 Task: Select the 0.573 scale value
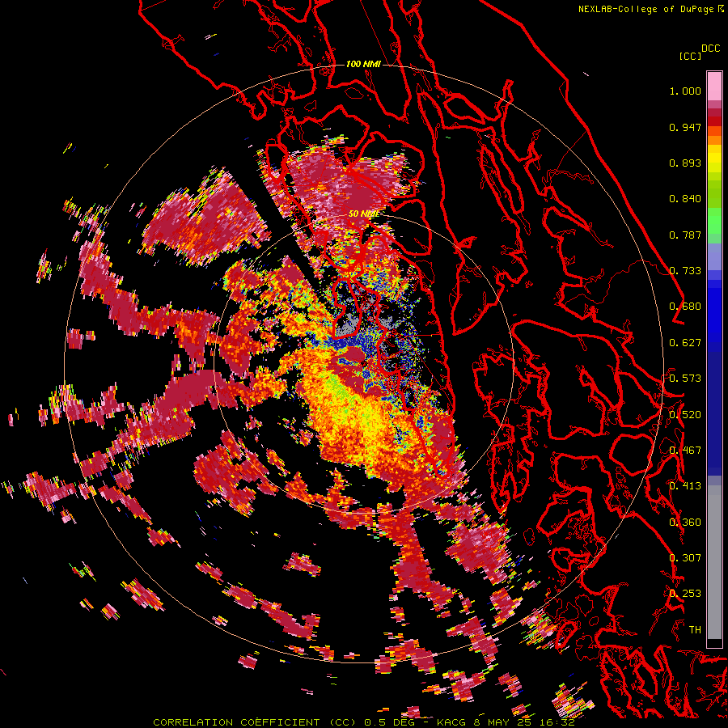point(685,379)
